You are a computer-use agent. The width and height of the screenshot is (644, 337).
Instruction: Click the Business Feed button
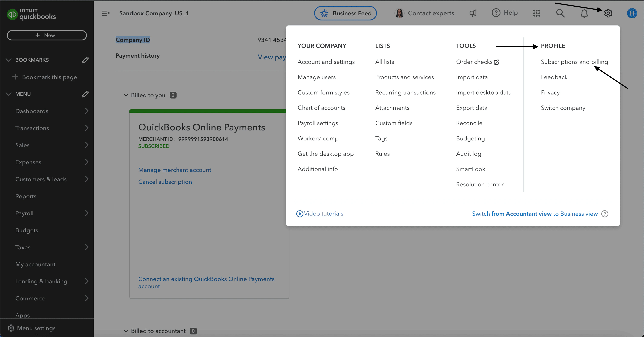[345, 13]
